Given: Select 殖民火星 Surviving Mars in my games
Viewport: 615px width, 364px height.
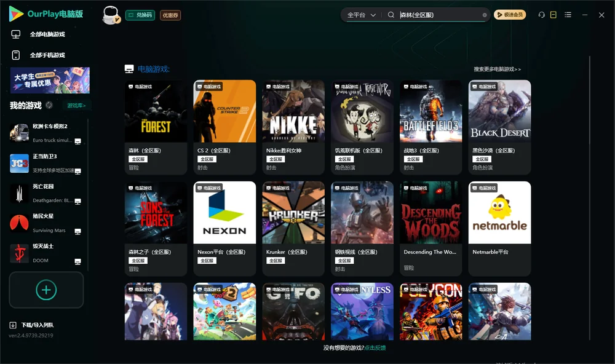Looking at the screenshot, I should click(45, 223).
